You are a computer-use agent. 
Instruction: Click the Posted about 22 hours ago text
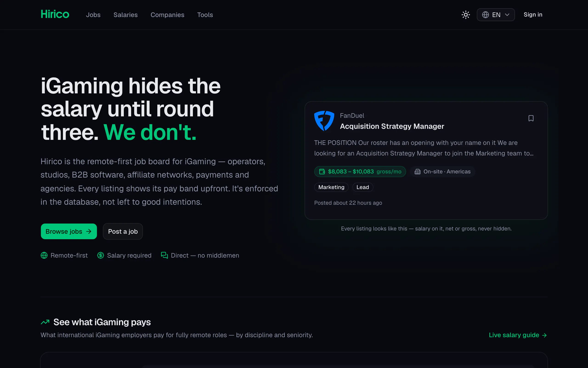click(348, 203)
